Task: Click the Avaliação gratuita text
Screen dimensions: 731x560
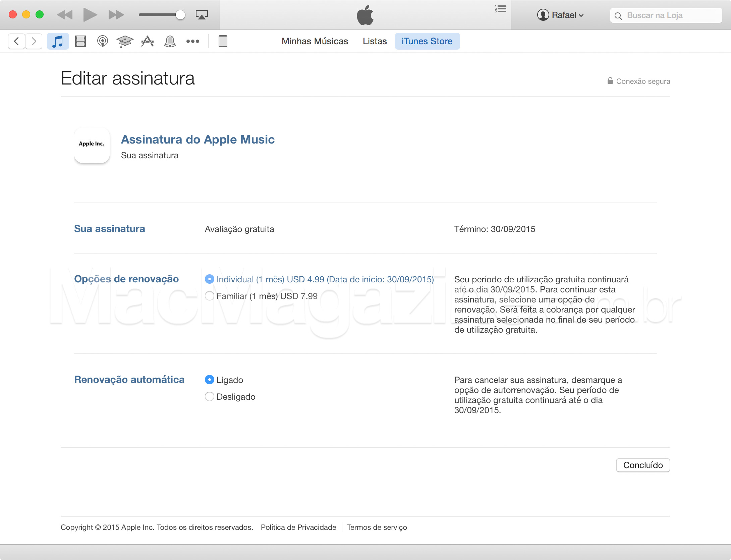Action: click(x=239, y=229)
